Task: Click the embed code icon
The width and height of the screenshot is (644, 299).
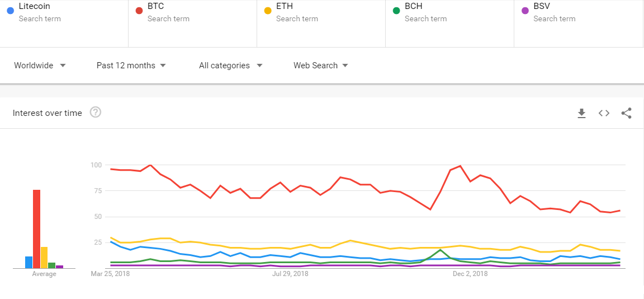Action: pos(604,113)
